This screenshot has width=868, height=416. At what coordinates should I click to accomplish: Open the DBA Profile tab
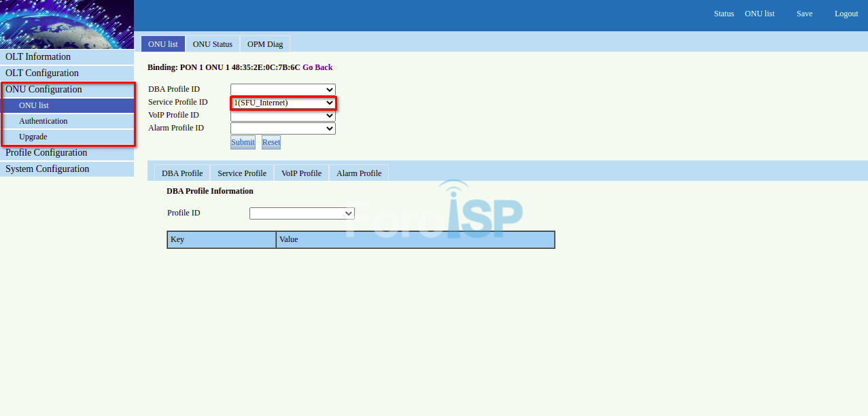(x=181, y=173)
